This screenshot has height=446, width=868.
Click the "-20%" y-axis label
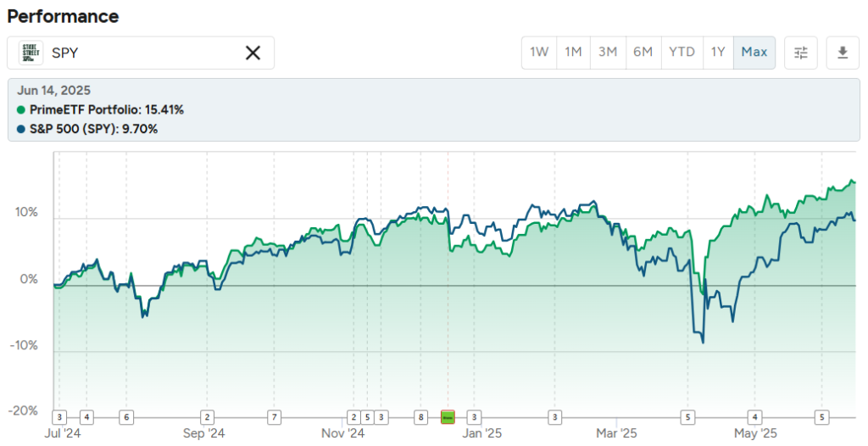(x=23, y=410)
